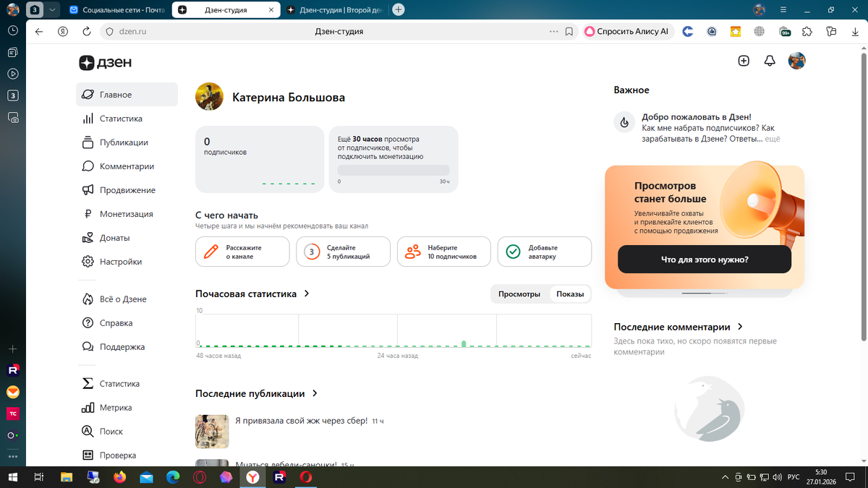Open post Я привязала свой жж через сбер!
The width and height of the screenshot is (868, 488).
301,421
